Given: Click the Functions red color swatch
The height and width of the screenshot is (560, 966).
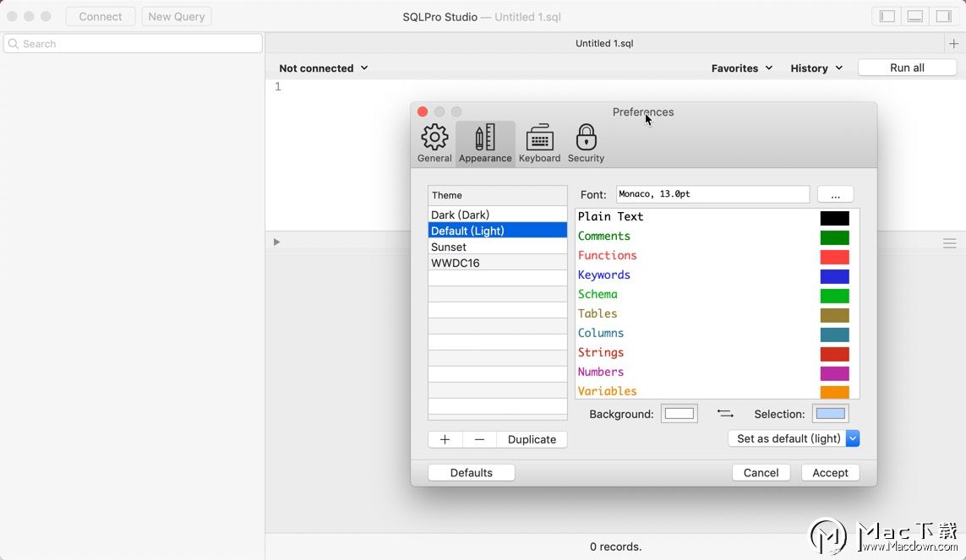Looking at the screenshot, I should [x=834, y=257].
